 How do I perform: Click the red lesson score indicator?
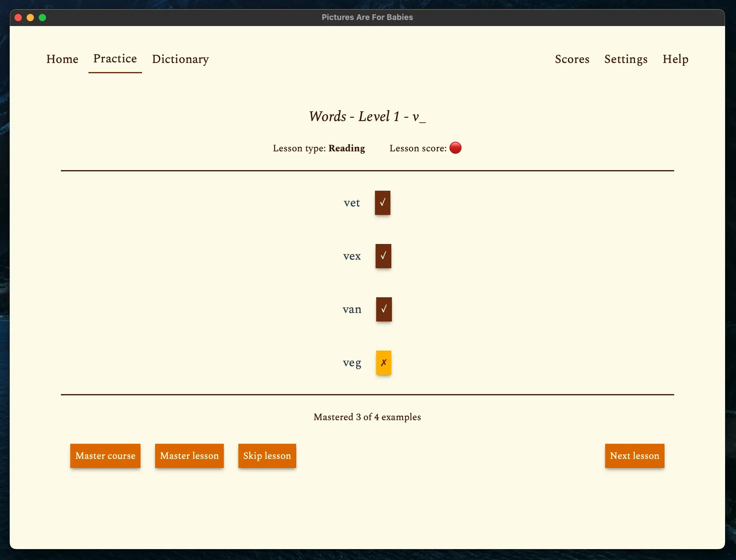click(456, 148)
